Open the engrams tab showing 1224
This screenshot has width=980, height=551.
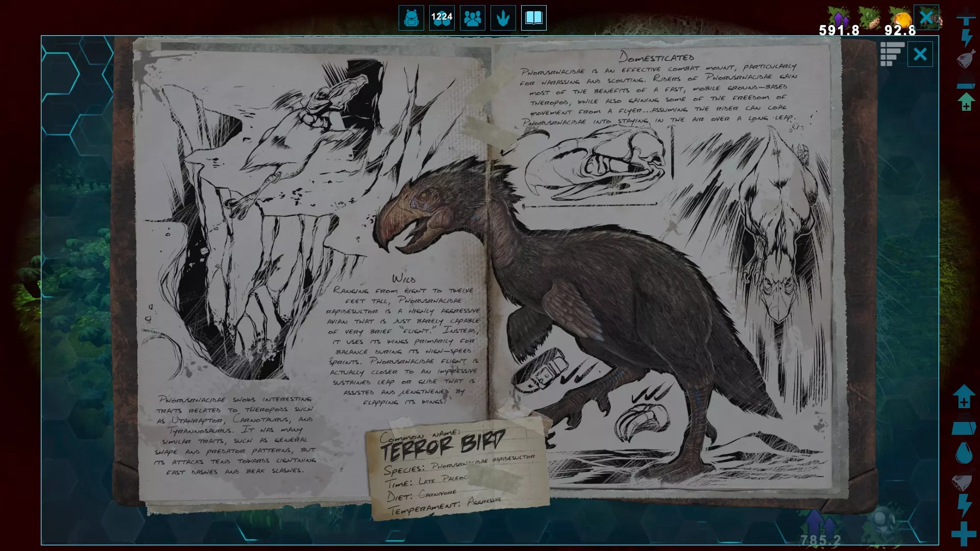pos(442,18)
